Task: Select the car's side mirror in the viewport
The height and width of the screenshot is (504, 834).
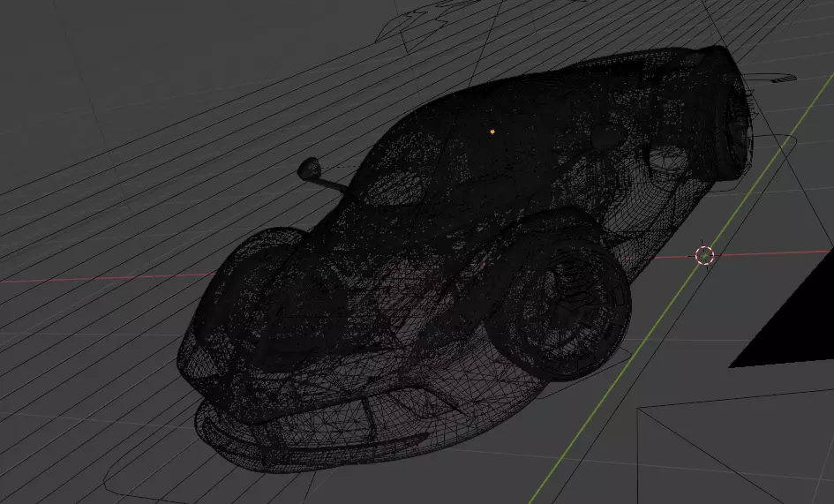Action: pyautogui.click(x=310, y=169)
